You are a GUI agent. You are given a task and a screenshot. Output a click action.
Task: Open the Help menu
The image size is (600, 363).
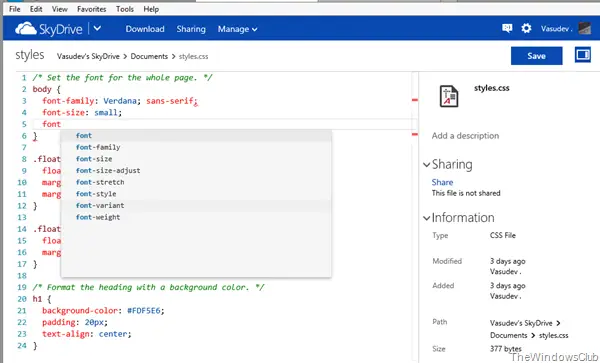tap(151, 9)
